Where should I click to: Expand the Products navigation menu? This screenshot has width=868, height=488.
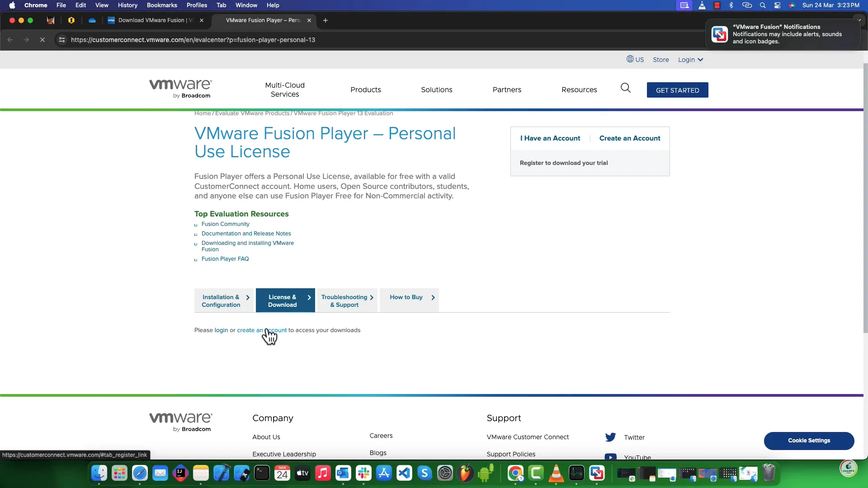[366, 89]
